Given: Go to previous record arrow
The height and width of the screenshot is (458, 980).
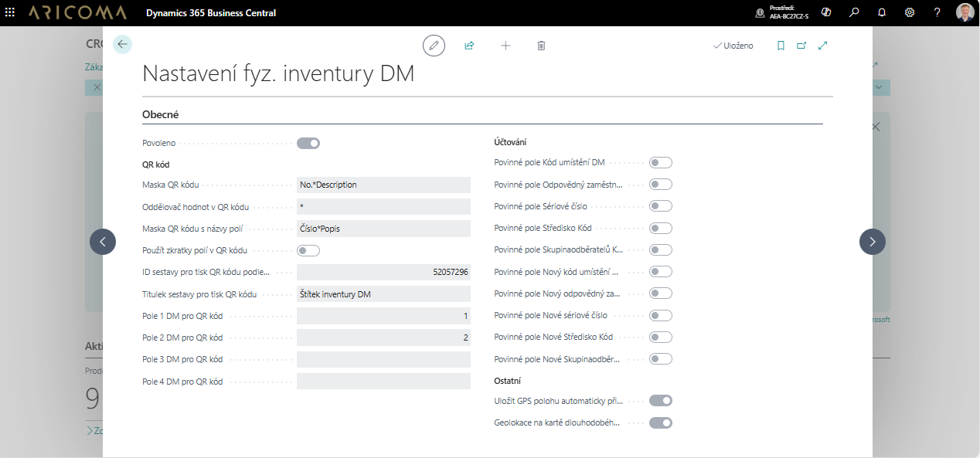Looking at the screenshot, I should [103, 242].
